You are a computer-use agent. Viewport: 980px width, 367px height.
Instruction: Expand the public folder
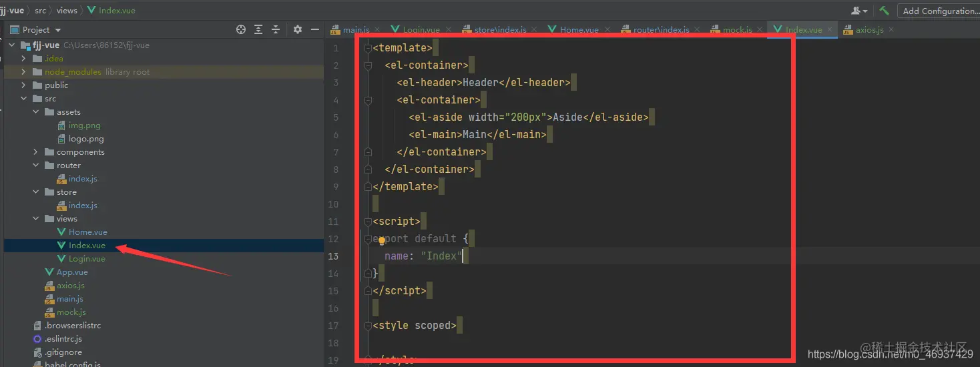24,85
